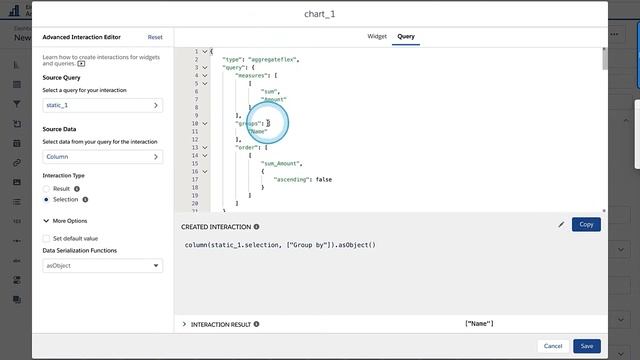Select the 123 number widget icon
The width and height of the screenshot is (640, 360).
17,221
